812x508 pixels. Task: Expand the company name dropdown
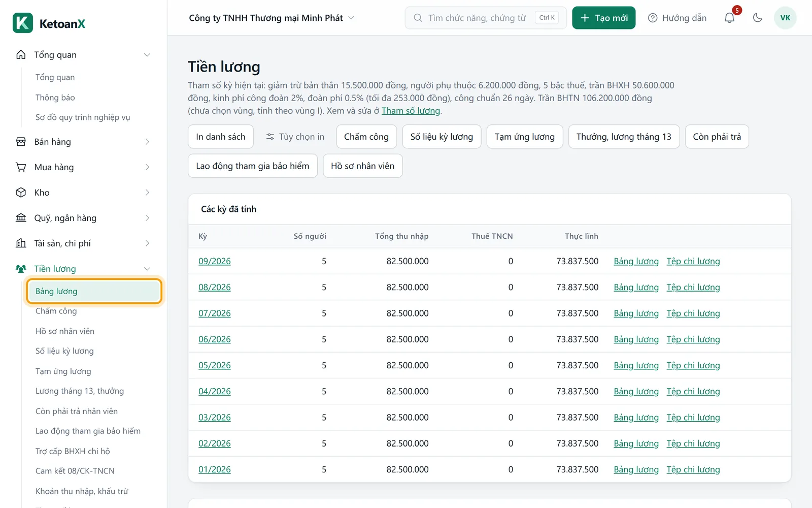pos(272,18)
